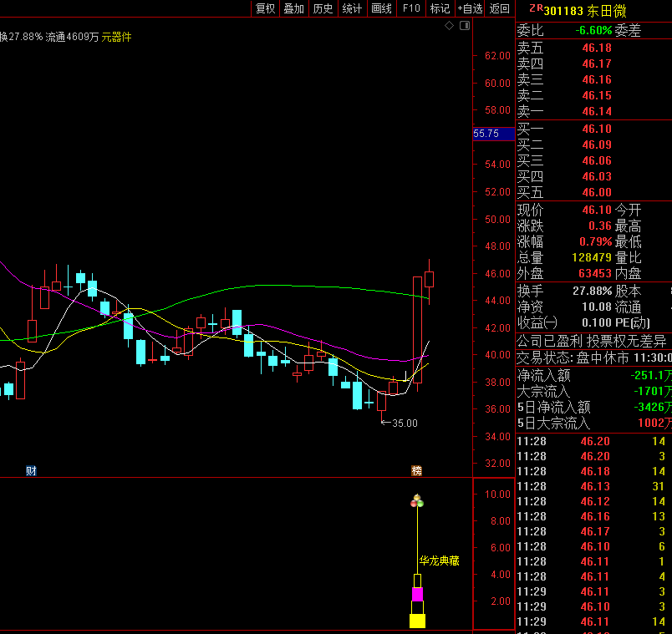Click the 华龙典藏 indicator label
672x634 pixels.
tap(440, 560)
